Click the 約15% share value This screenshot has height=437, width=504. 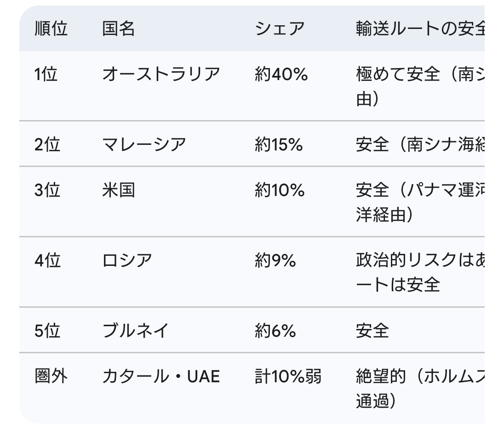pos(279,145)
